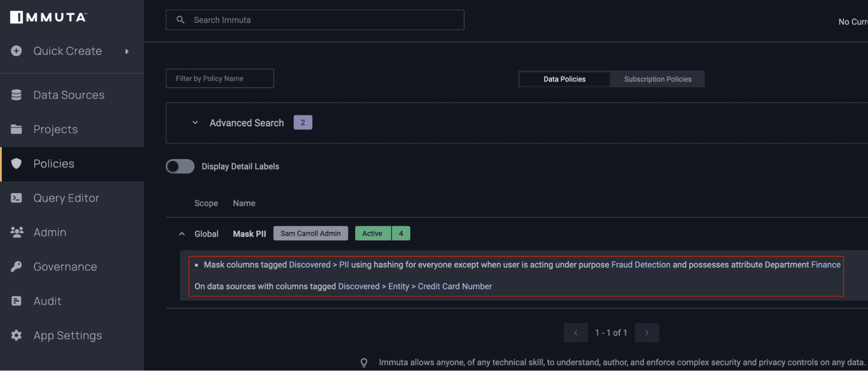Click the Governance key icon

[x=17, y=266]
